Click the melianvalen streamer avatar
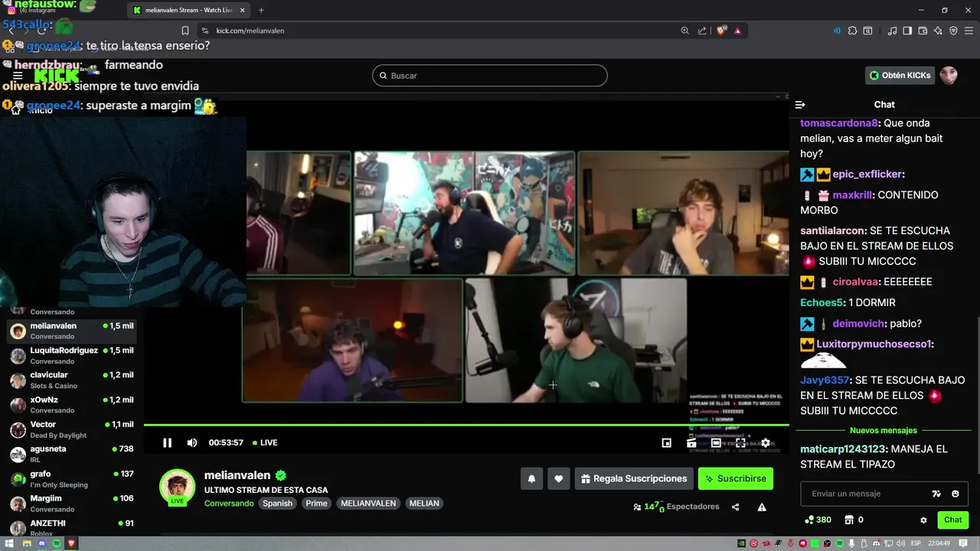The width and height of the screenshot is (980, 551). tap(177, 487)
